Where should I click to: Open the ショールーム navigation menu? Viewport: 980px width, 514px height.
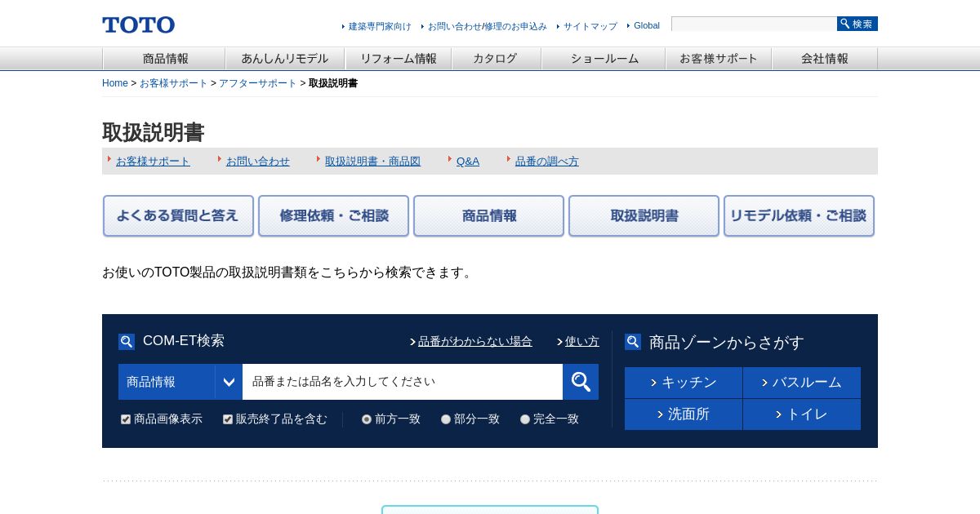point(604,59)
